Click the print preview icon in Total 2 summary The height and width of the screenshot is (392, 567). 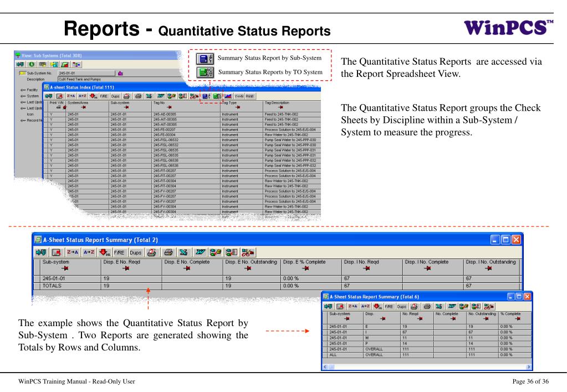pyautogui.click(x=151, y=252)
